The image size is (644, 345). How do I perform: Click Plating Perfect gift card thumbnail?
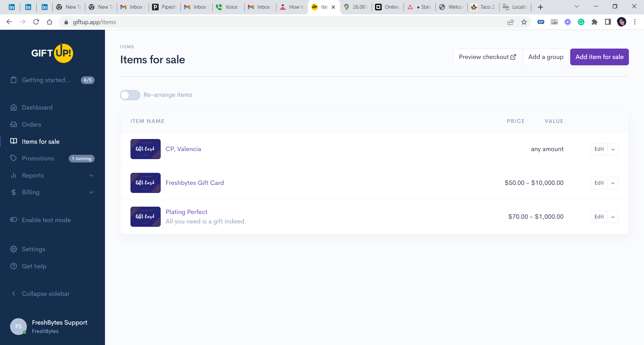(x=145, y=217)
